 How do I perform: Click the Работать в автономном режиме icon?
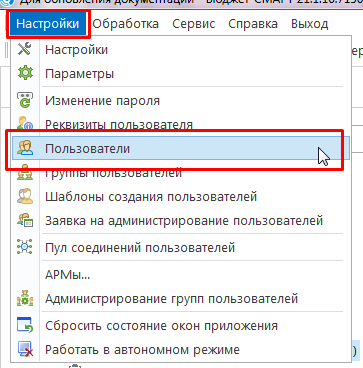(x=25, y=350)
